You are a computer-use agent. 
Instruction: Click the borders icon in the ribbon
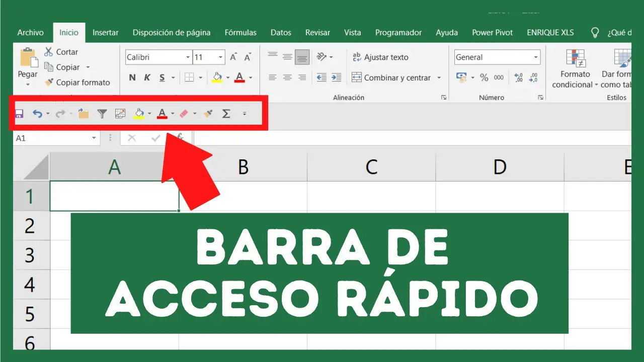click(x=189, y=77)
